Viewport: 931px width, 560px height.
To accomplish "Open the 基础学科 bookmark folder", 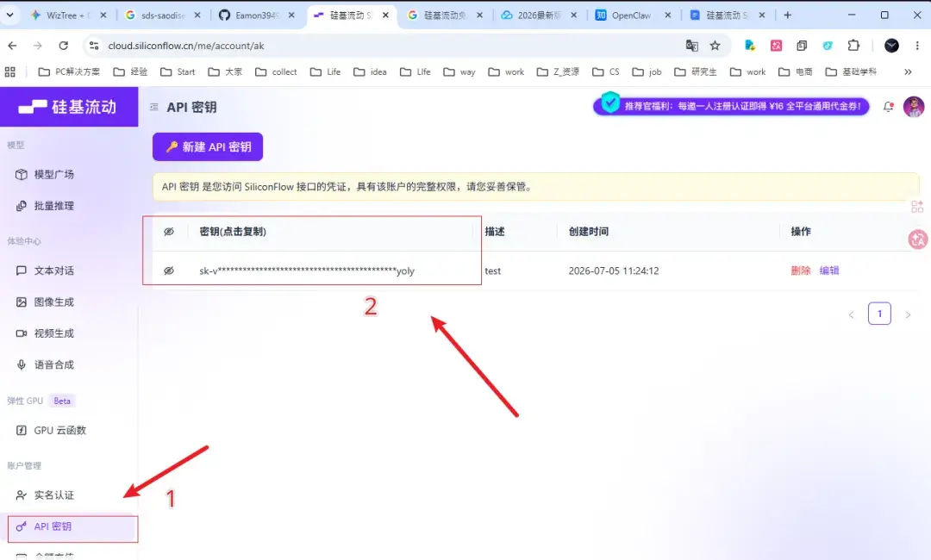I will click(x=852, y=72).
